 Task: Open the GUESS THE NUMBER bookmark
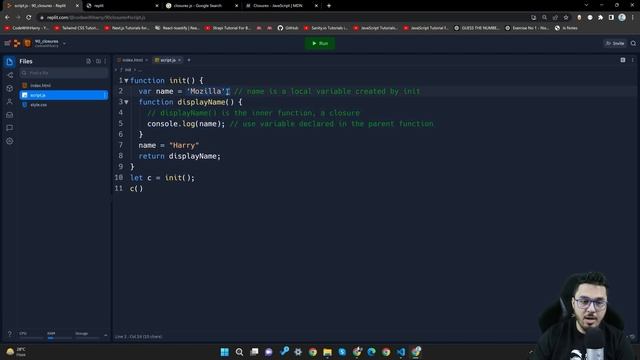(477, 28)
